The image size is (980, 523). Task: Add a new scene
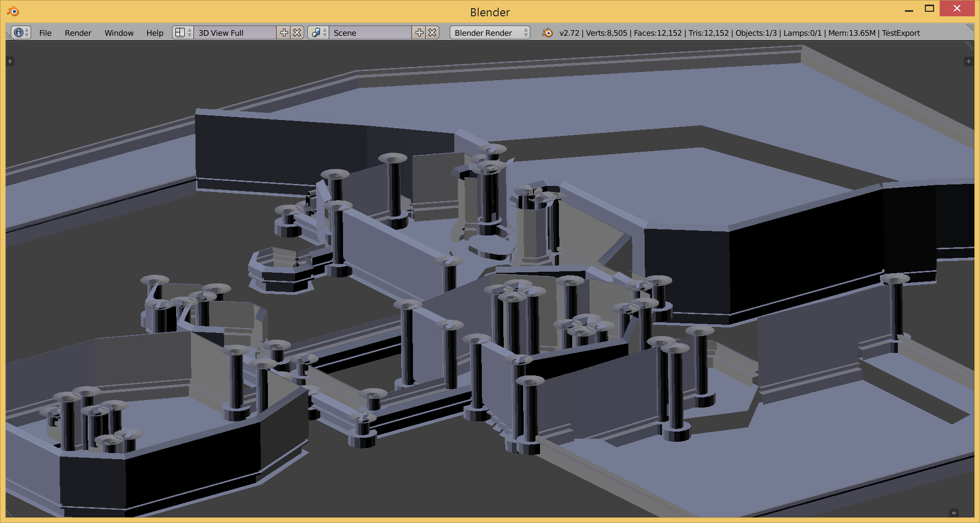(419, 33)
